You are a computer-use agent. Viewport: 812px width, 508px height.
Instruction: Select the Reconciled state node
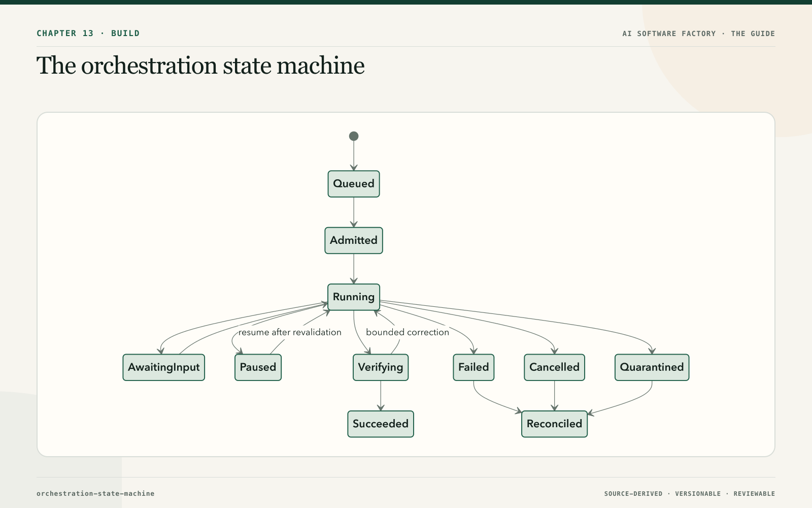pos(554,424)
